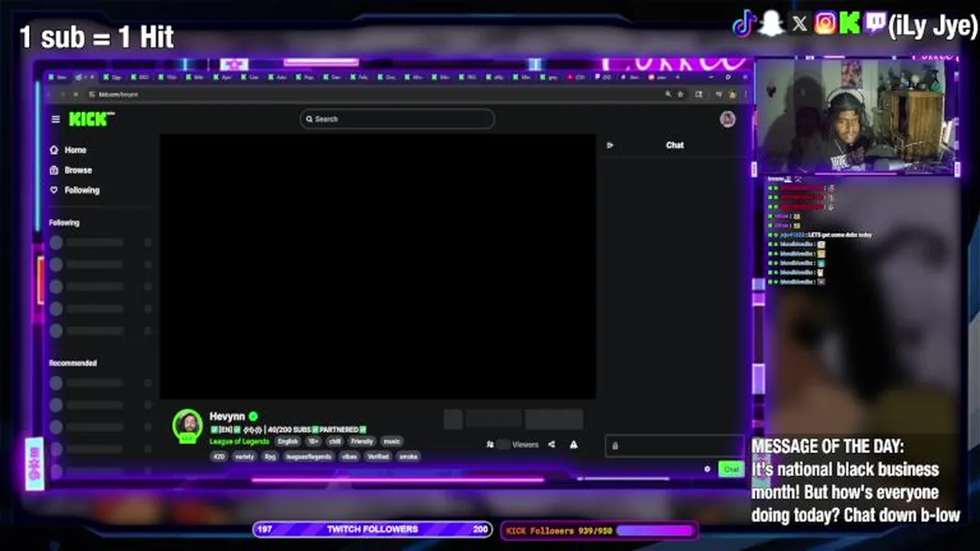Viewport: 980px width, 551px height.
Task: Click the smoke tag
Action: pos(409,456)
